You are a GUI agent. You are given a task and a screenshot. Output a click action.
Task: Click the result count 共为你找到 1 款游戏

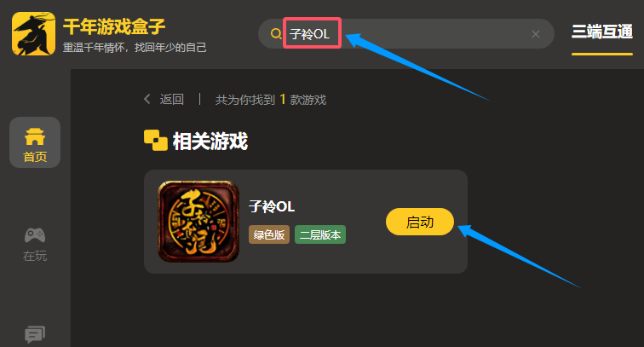click(x=271, y=100)
